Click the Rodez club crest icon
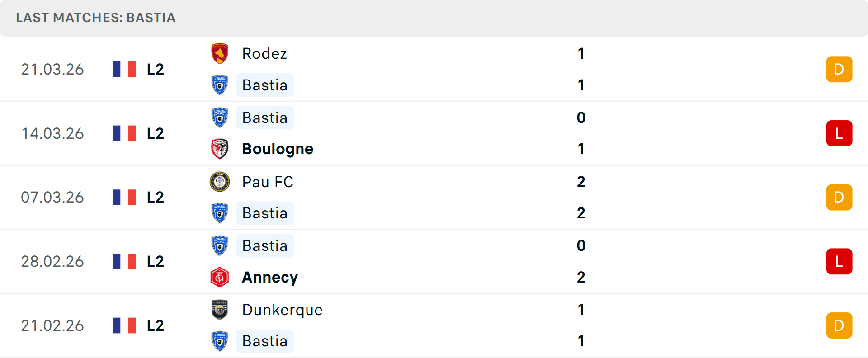Image resolution: width=868 pixels, height=358 pixels. point(220,54)
